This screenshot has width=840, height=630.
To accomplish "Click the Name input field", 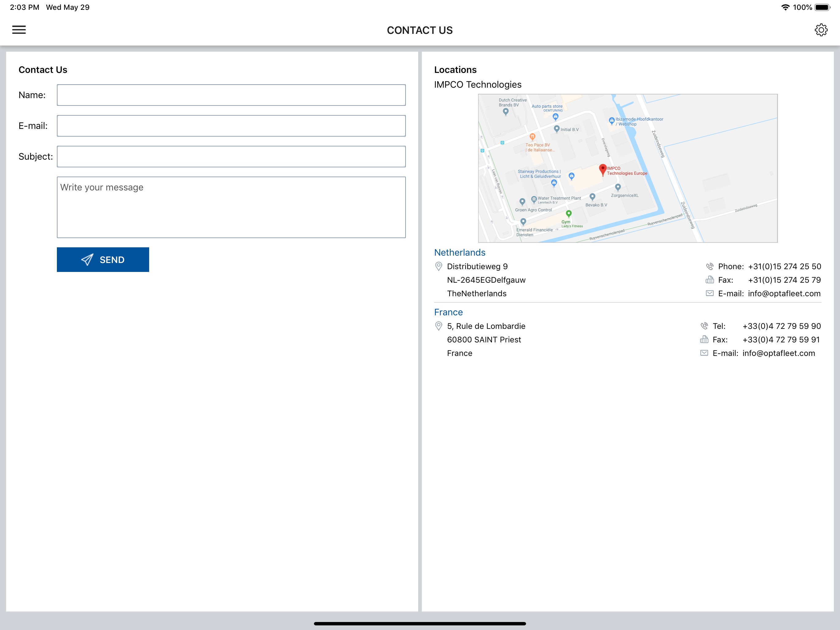I will pos(231,95).
